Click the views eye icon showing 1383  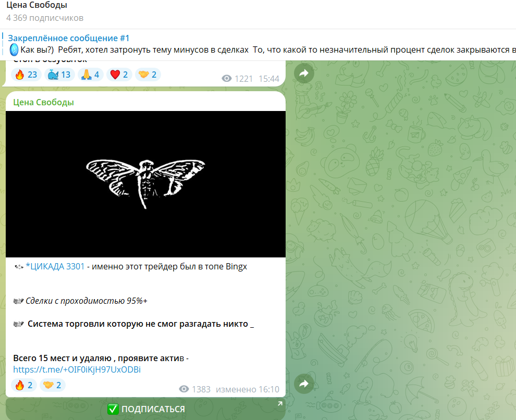[184, 389]
